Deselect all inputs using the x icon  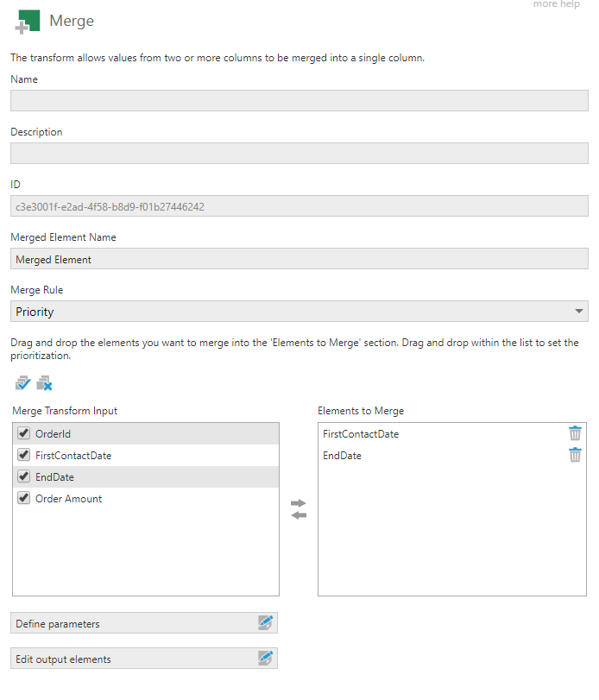pyautogui.click(x=44, y=382)
